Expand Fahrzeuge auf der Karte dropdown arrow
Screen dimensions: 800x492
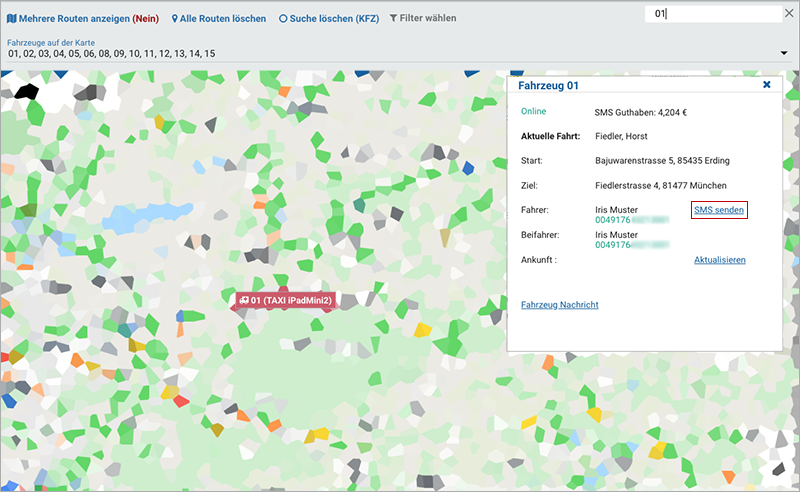coord(784,53)
